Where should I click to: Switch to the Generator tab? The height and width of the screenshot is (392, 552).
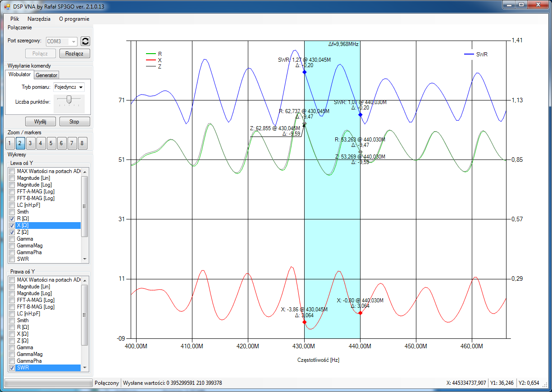pos(46,75)
